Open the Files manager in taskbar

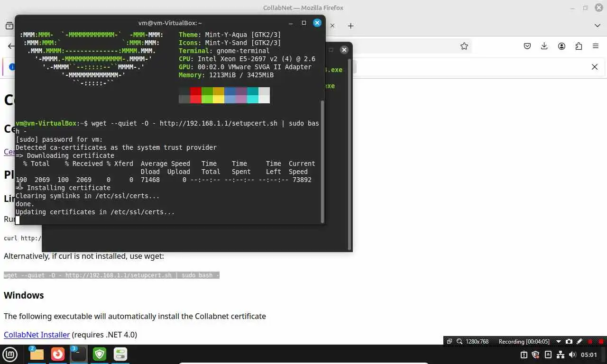coord(37,354)
